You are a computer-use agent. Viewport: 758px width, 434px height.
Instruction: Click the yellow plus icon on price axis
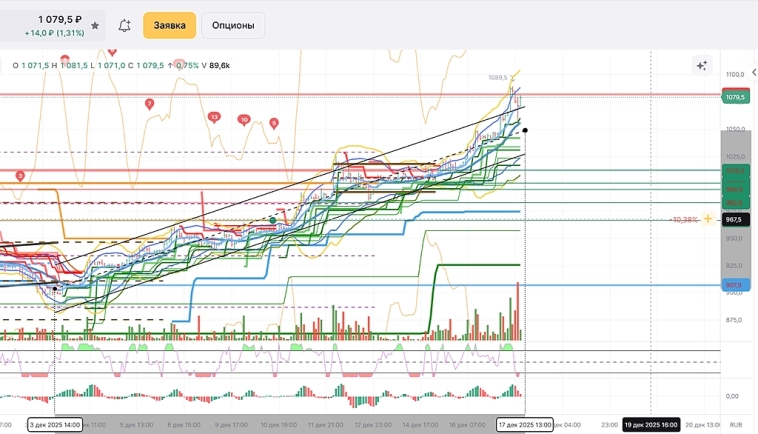708,219
